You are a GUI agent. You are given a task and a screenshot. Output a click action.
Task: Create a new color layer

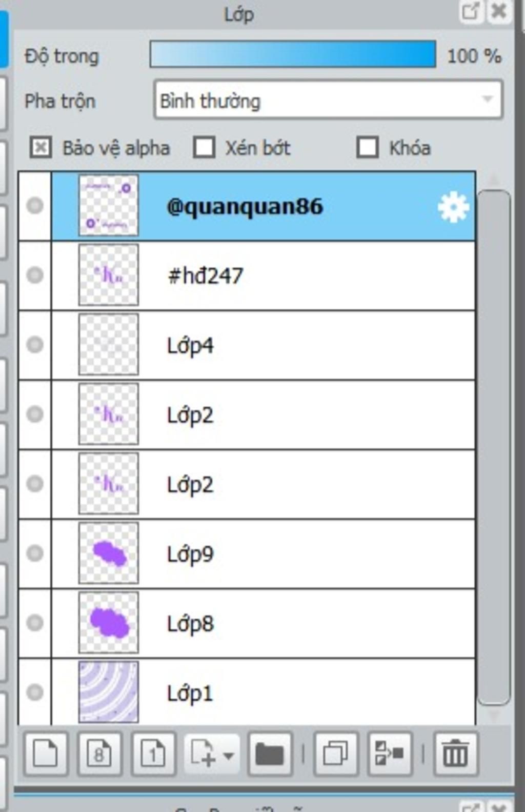(45, 754)
